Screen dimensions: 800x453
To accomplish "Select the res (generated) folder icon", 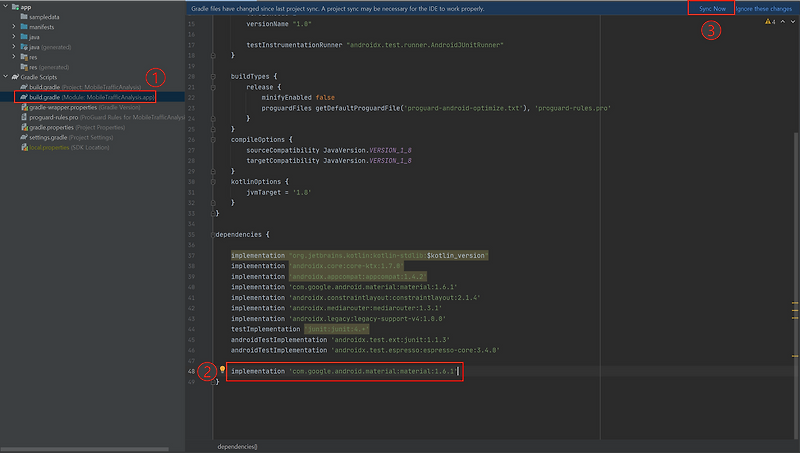I will (24, 67).
